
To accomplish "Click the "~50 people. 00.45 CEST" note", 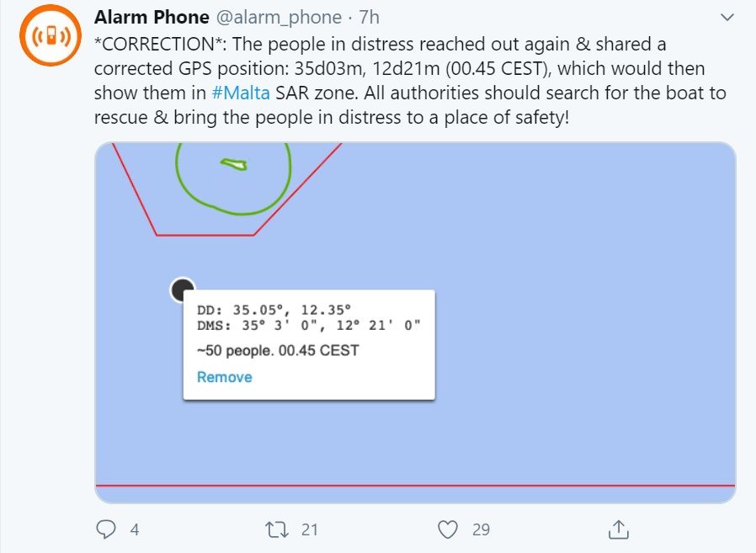I will [x=278, y=350].
